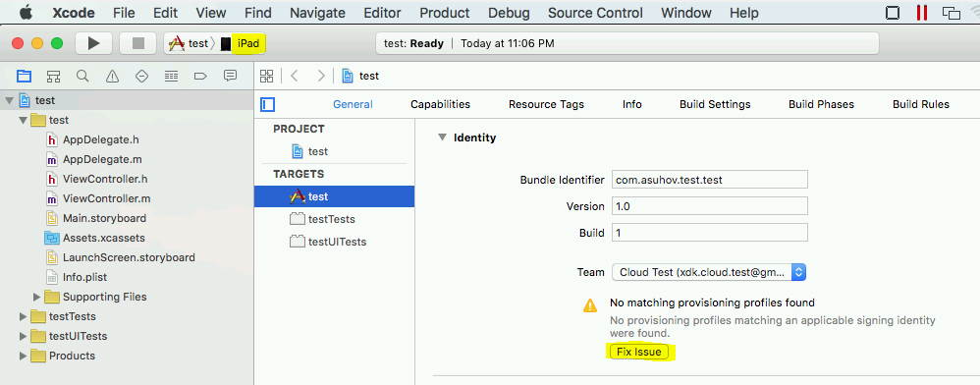980x385 pixels.
Task: Click the Build number field
Action: [709, 233]
